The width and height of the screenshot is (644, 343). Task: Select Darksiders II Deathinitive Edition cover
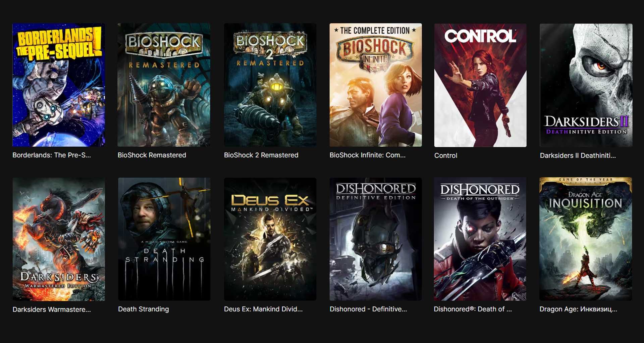[586, 85]
